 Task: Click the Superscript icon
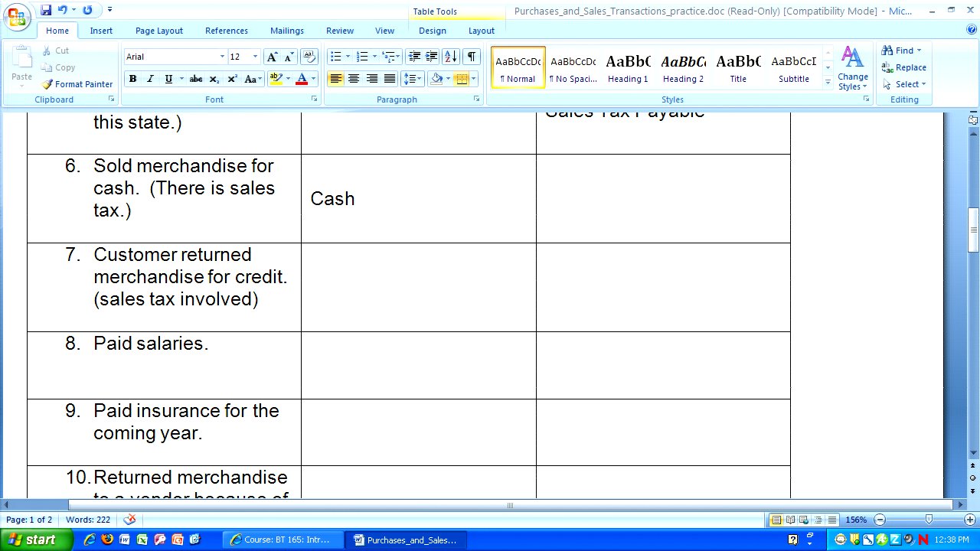[x=232, y=79]
